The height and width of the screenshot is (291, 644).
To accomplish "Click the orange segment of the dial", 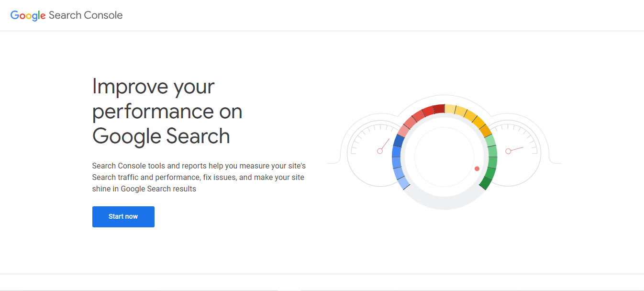I will (486, 130).
